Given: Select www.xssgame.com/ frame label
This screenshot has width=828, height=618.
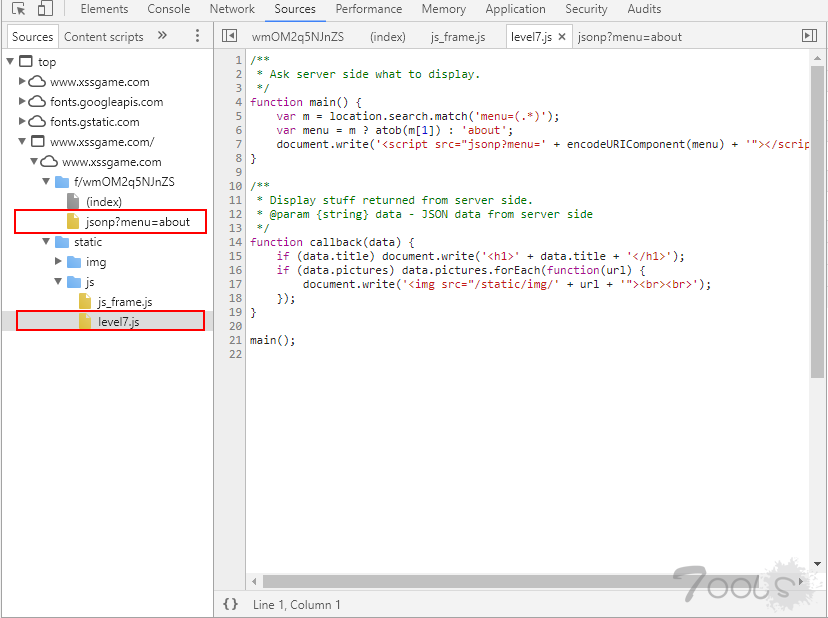Looking at the screenshot, I should [x=102, y=142].
